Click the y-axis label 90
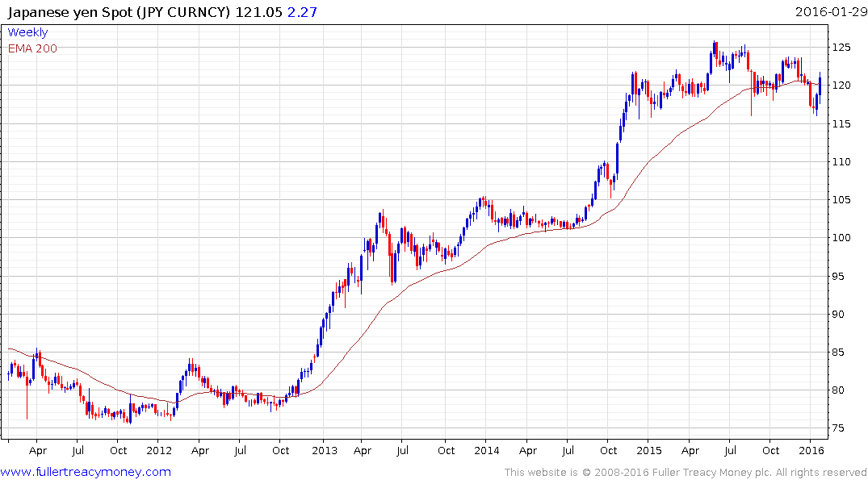This screenshot has width=868, height=484. (838, 314)
